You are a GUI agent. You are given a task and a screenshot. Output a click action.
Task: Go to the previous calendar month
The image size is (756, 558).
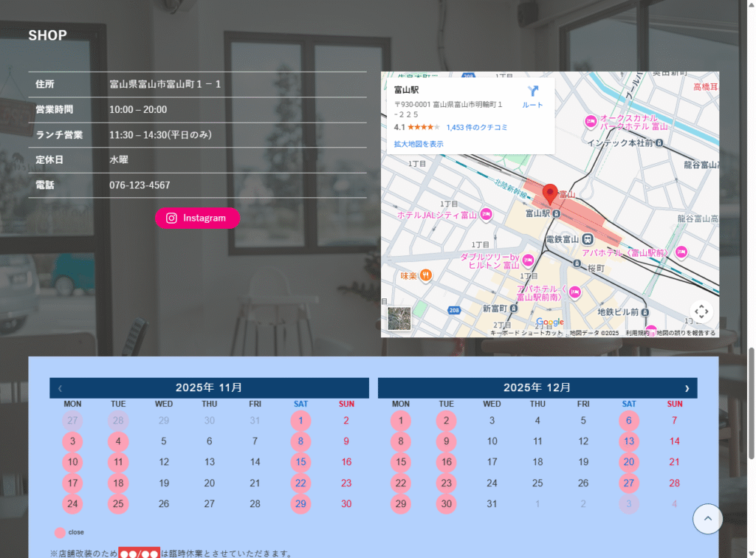[60, 387]
